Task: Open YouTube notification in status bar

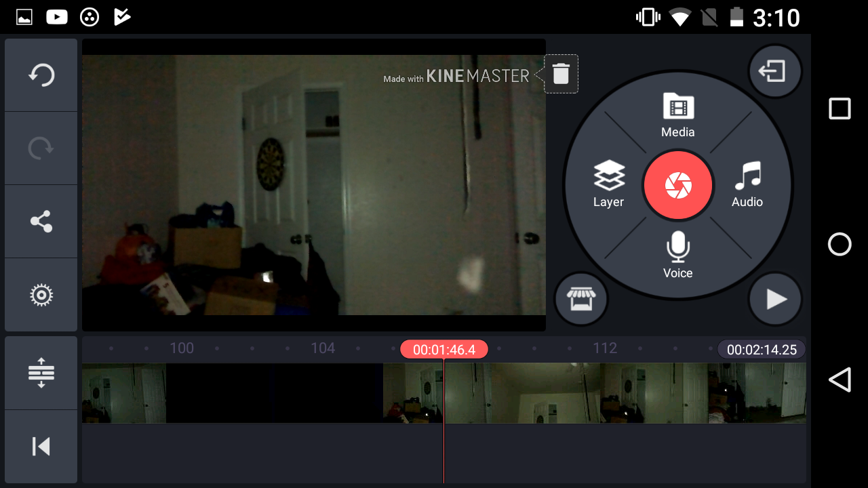Action: (x=57, y=17)
